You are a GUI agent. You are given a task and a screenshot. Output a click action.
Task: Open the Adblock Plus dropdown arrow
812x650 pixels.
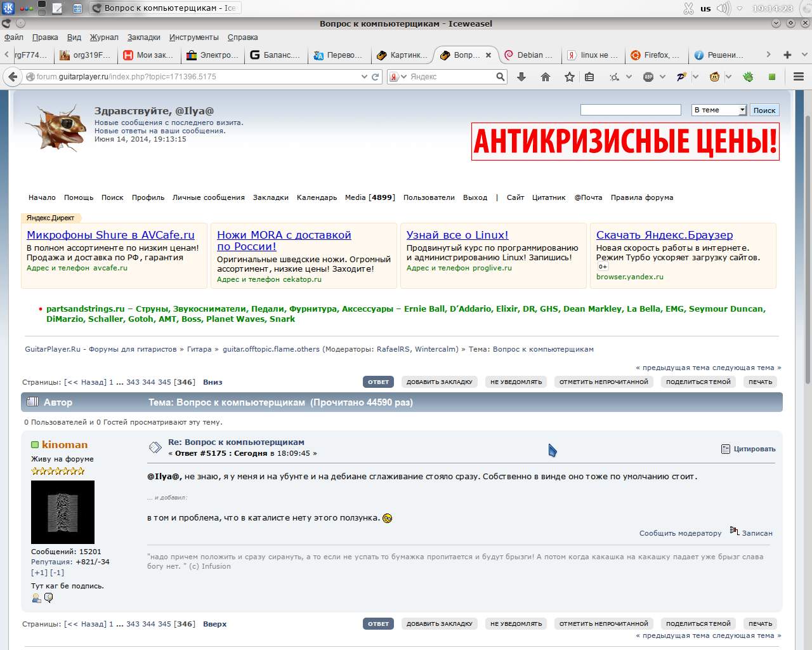tap(662, 77)
